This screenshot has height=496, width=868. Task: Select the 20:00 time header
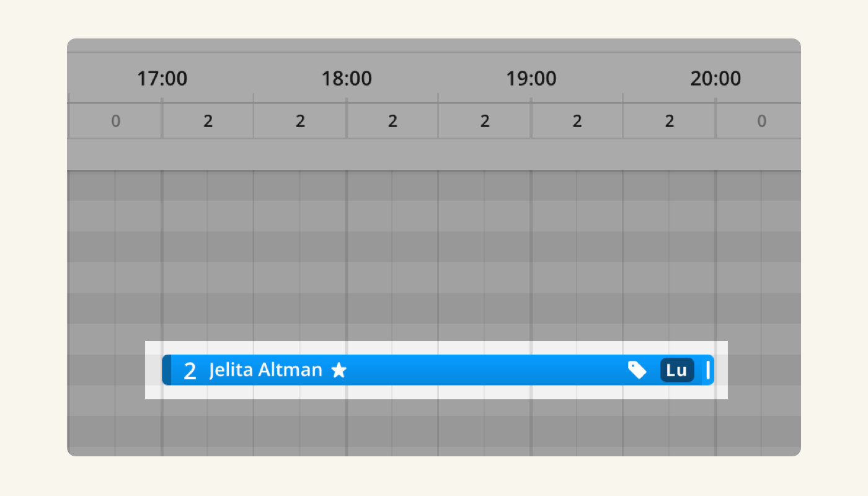[x=715, y=79]
